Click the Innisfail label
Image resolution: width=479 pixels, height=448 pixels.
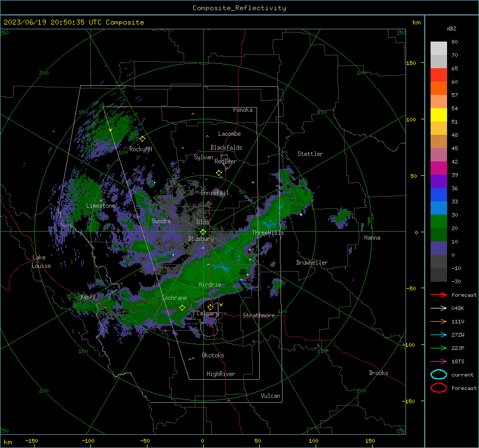[x=215, y=193]
